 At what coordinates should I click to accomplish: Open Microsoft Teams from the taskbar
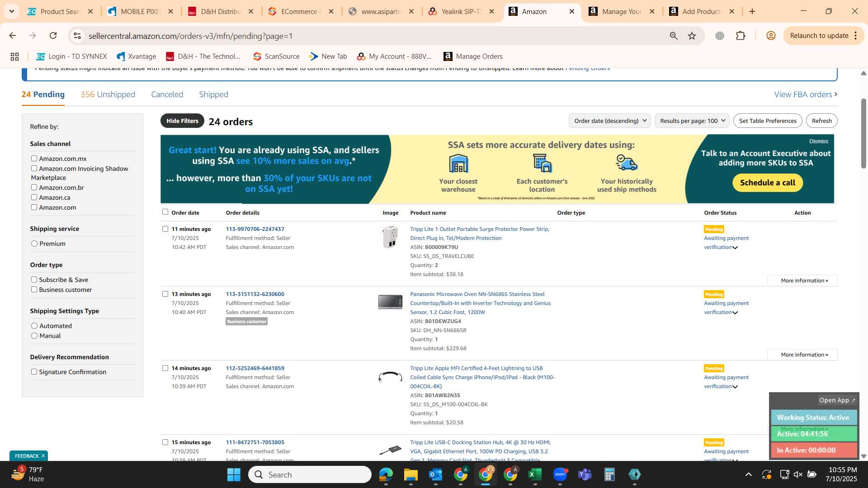pyautogui.click(x=585, y=474)
